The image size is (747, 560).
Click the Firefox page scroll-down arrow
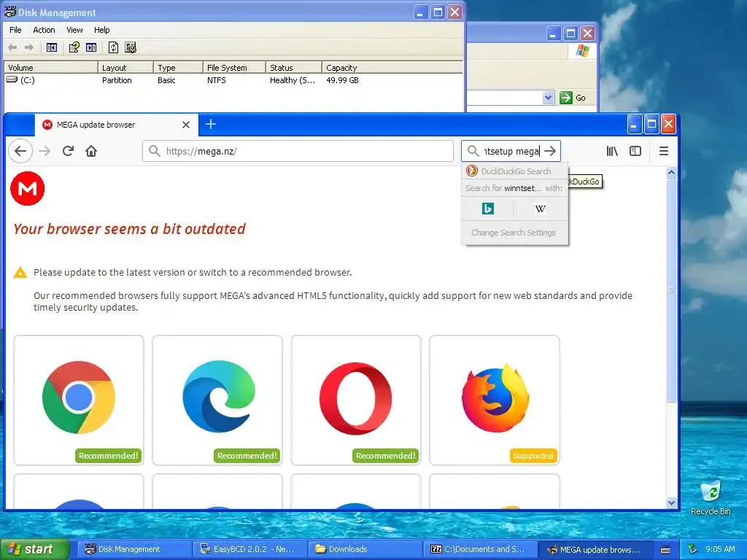click(x=671, y=502)
